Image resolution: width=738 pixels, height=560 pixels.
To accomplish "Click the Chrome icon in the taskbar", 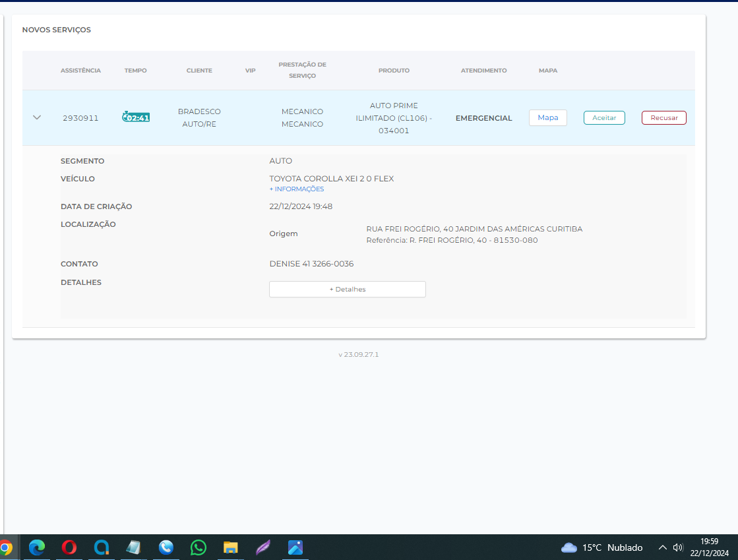I will 5,547.
